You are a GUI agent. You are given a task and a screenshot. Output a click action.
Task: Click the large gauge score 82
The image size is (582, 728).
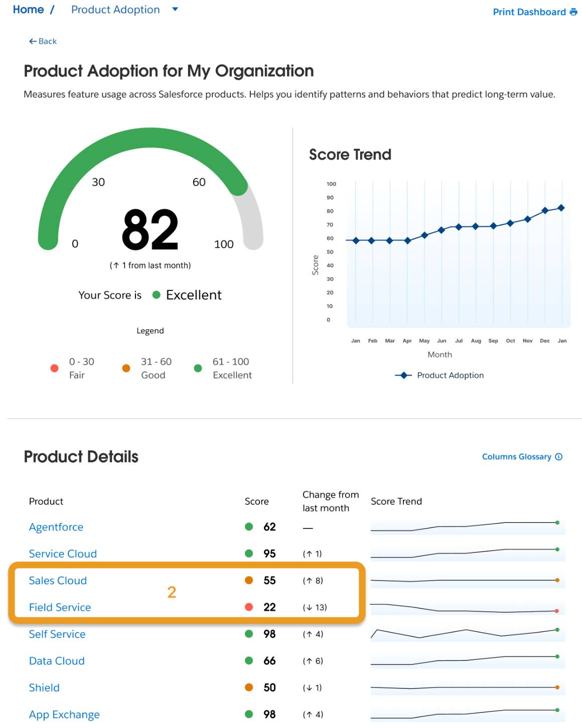pyautogui.click(x=150, y=230)
